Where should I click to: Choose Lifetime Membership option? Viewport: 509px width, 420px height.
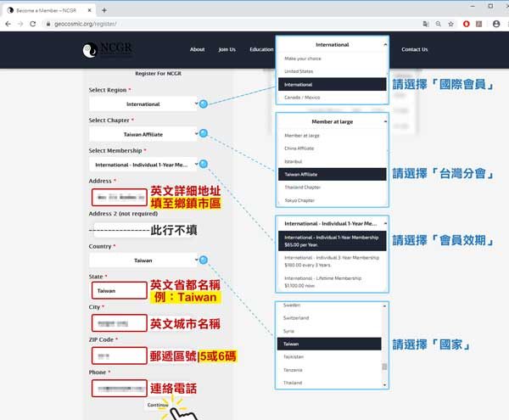click(332, 282)
